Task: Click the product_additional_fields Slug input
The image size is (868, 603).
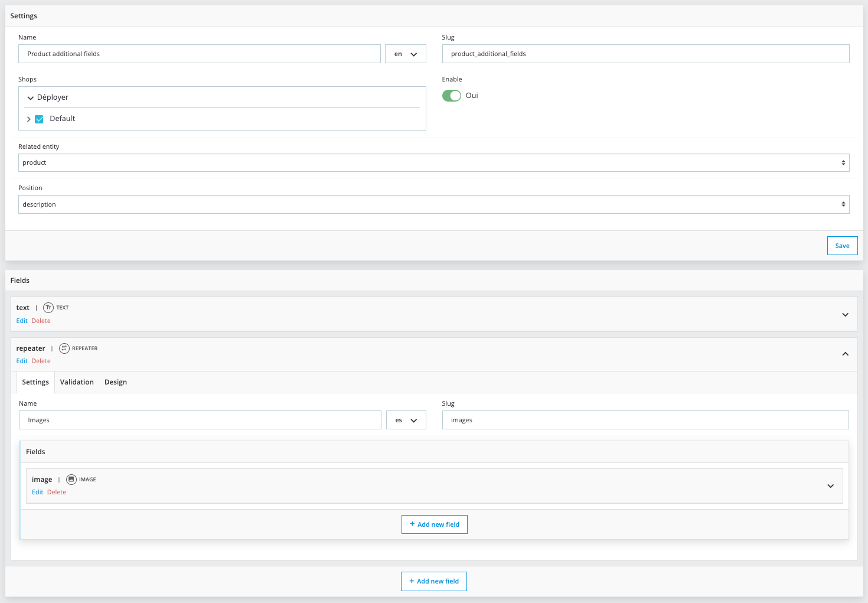Action: (x=645, y=54)
